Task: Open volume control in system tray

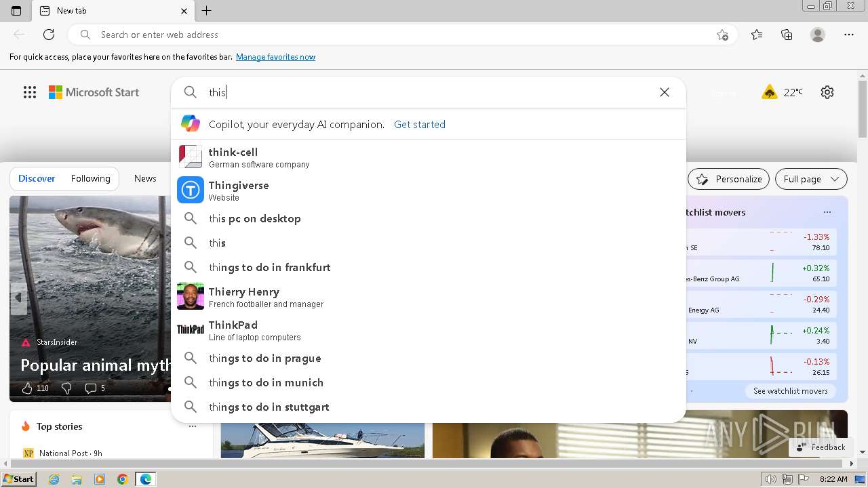Action: [x=770, y=479]
